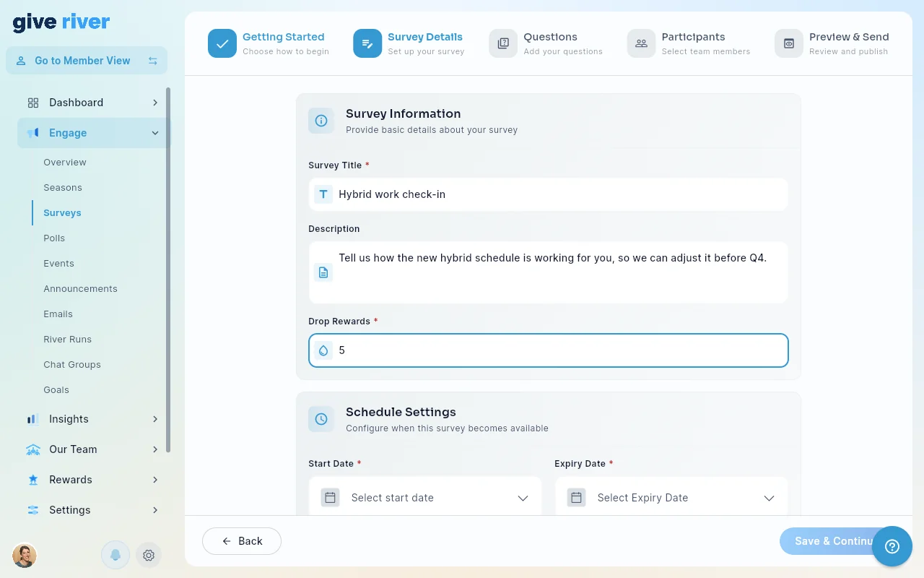Image resolution: width=924 pixels, height=578 pixels.
Task: Click the Our Team people icon
Action: point(33,449)
